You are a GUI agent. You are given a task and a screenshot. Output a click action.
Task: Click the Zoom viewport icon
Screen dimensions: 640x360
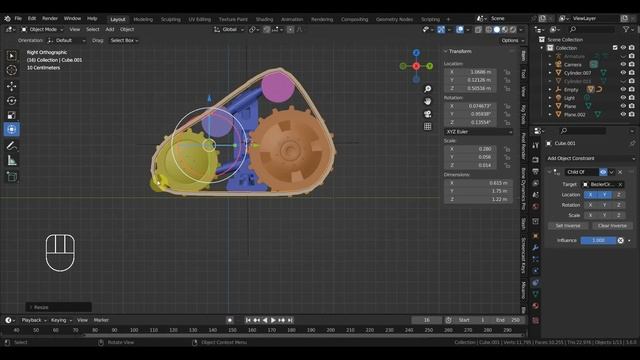(x=427, y=89)
